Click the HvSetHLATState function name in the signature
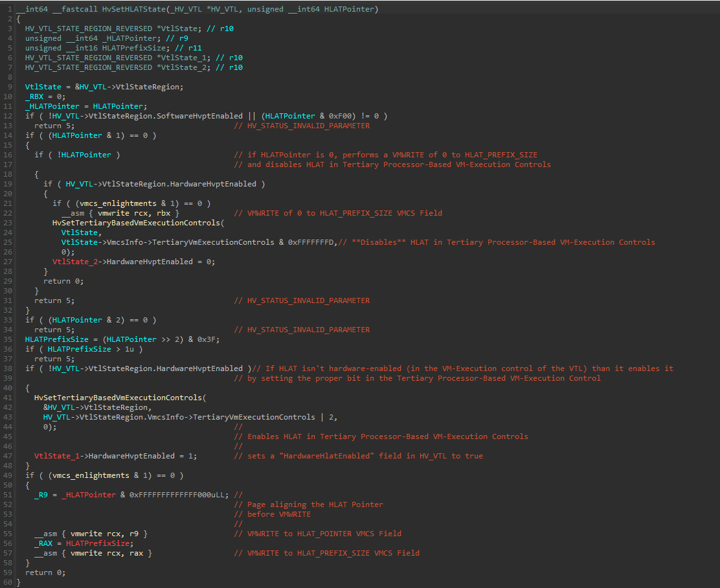720x588 pixels. (x=133, y=9)
